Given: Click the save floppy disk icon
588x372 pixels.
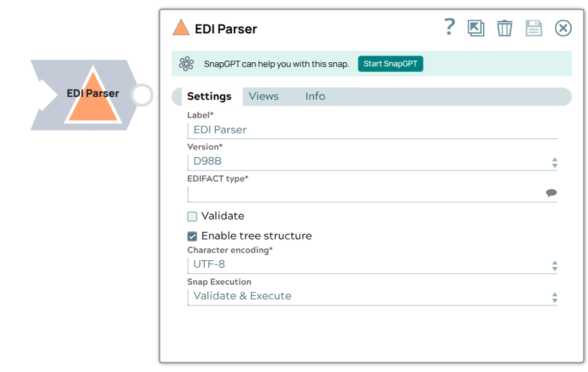Looking at the screenshot, I should (533, 28).
